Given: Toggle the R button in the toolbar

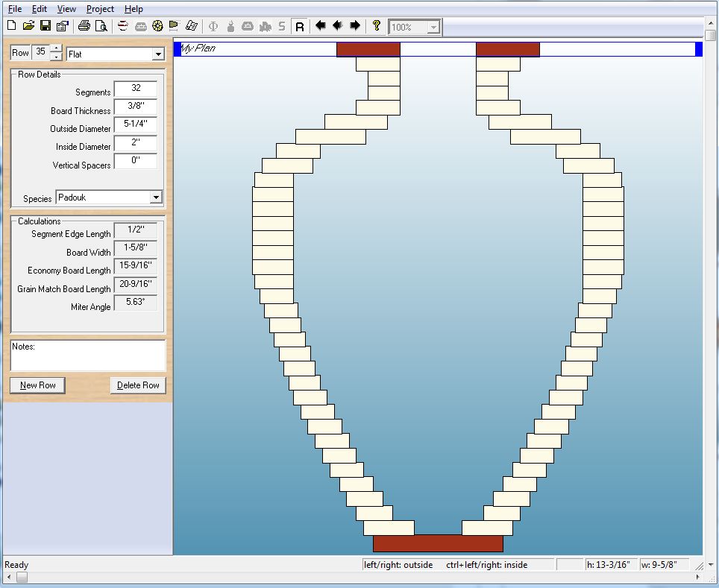Looking at the screenshot, I should point(300,27).
